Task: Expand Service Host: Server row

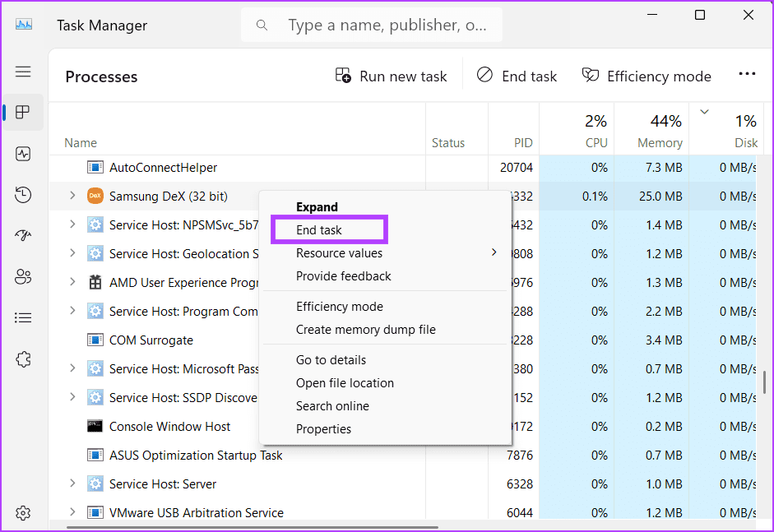Action: (x=72, y=483)
